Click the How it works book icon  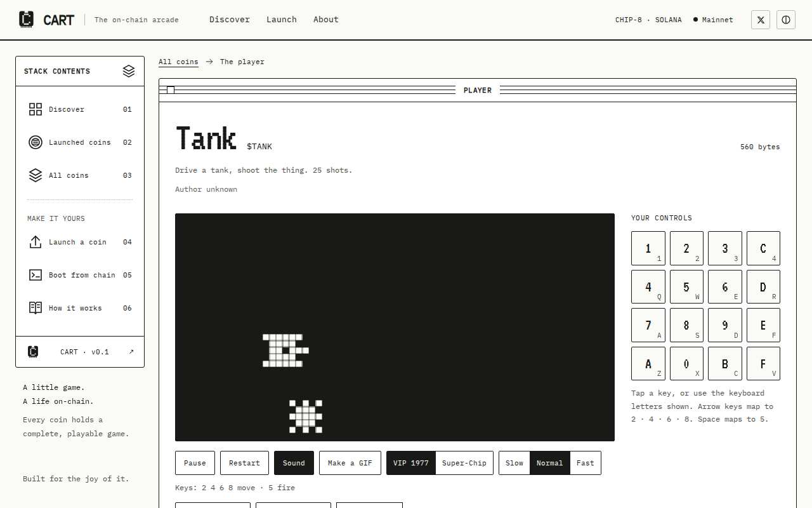[36, 308]
